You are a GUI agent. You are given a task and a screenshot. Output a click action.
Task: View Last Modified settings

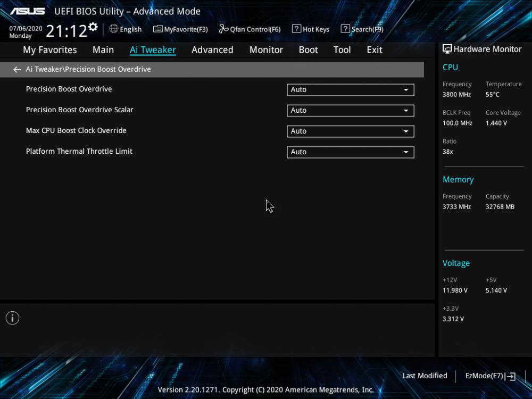(x=425, y=376)
